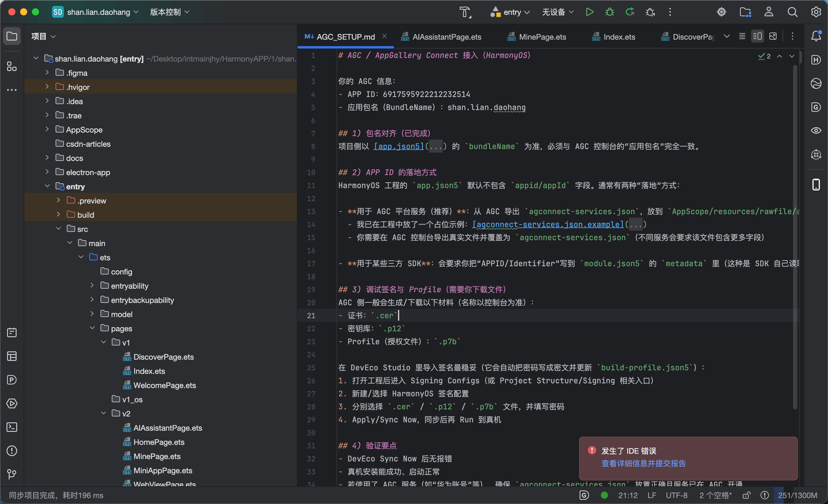This screenshot has width=828, height=504.
Task: Switch to editor-only view mode
Action: click(742, 36)
